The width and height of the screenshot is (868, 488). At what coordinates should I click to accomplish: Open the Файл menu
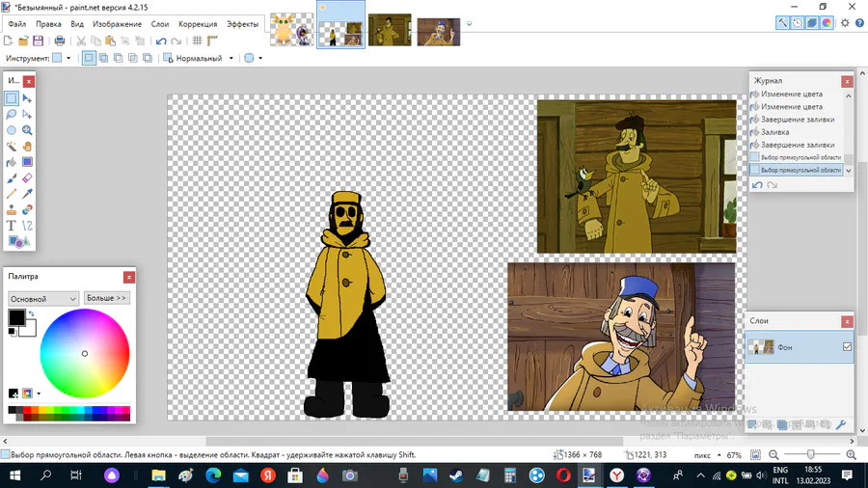(17, 24)
